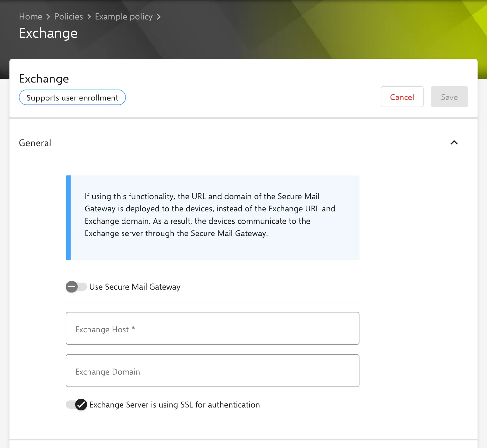Click chevron icon after Policies breadcrumb

[89, 17]
